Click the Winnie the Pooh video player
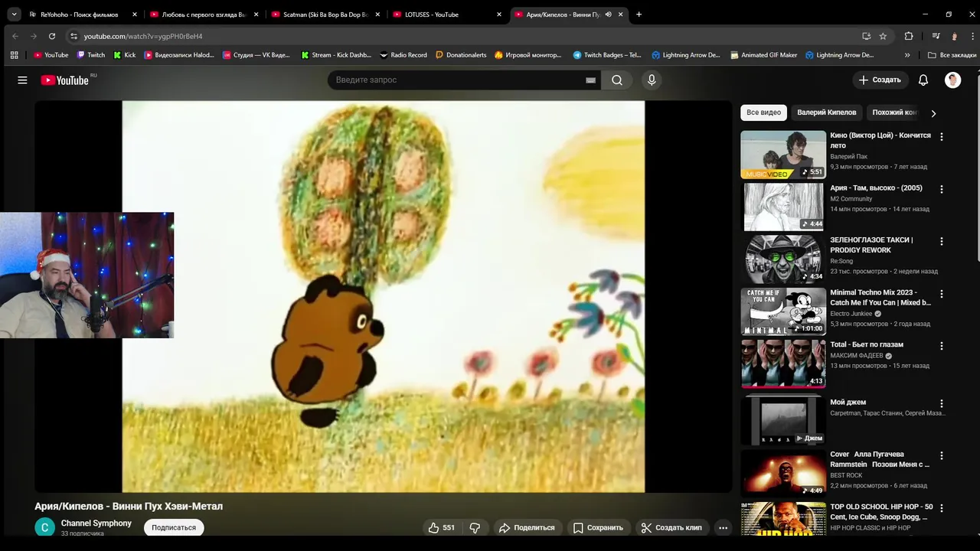Viewport: 980px width, 551px height. 384,297
